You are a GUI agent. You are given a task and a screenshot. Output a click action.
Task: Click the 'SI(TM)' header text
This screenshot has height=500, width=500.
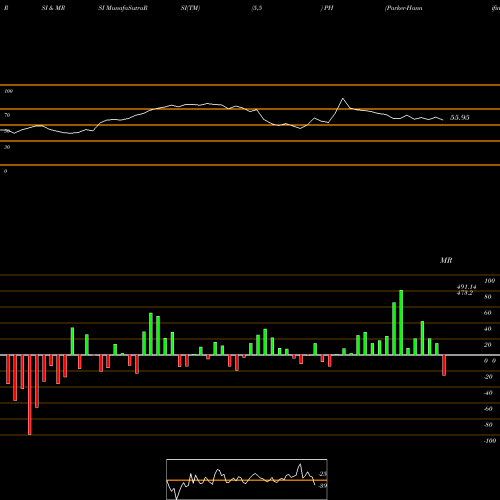[x=190, y=8]
